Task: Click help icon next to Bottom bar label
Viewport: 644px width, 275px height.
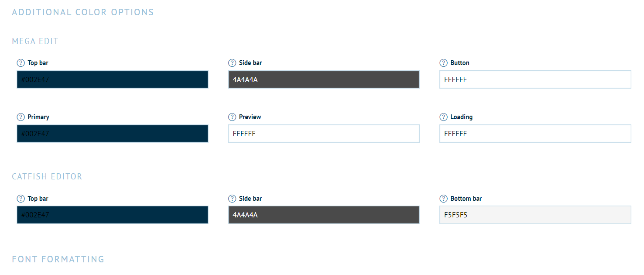Action: 443,199
